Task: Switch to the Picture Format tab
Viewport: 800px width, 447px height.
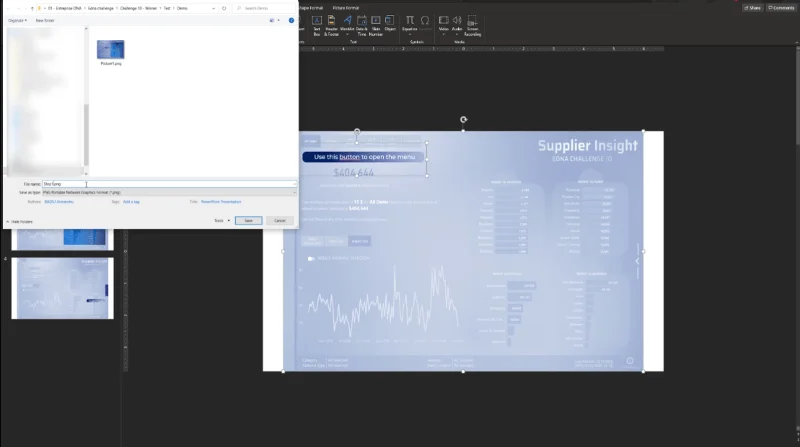Action: click(345, 8)
